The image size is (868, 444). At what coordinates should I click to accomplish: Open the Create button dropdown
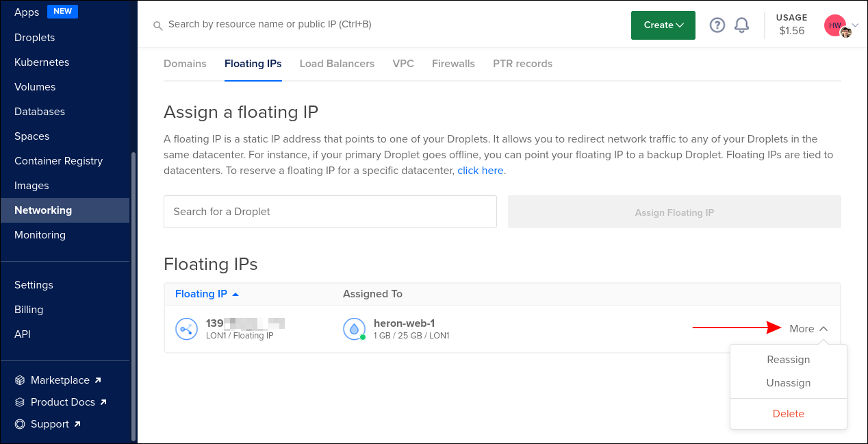coord(663,25)
